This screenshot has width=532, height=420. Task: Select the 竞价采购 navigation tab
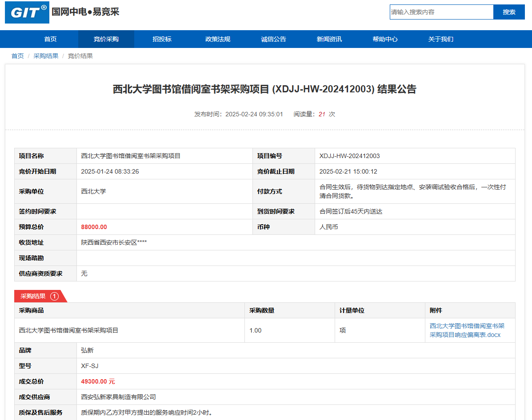tap(106, 39)
